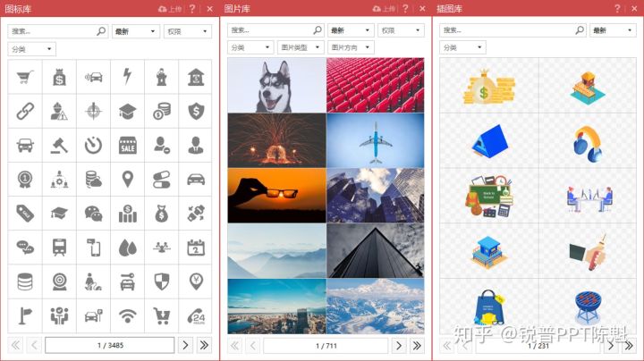Choose the stopwatch icon
This screenshot has height=361, width=644.
point(93,145)
